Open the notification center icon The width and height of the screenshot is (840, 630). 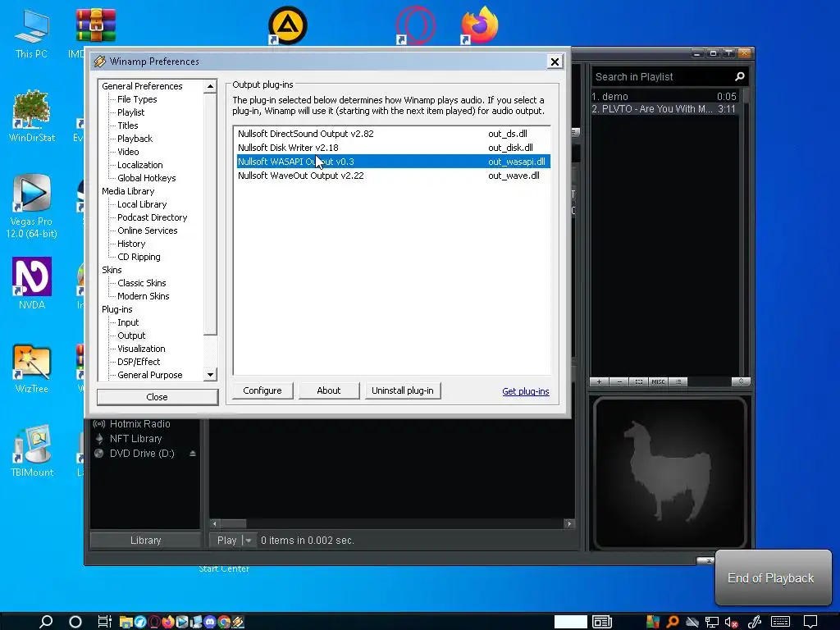810,622
